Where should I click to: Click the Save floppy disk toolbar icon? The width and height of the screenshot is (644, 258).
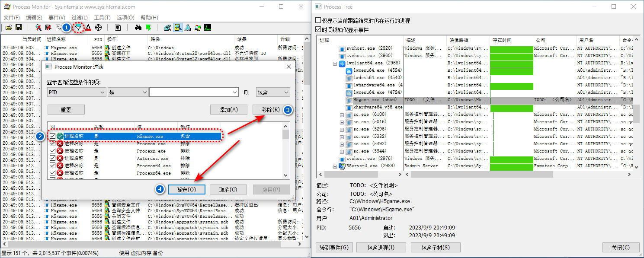19,28
